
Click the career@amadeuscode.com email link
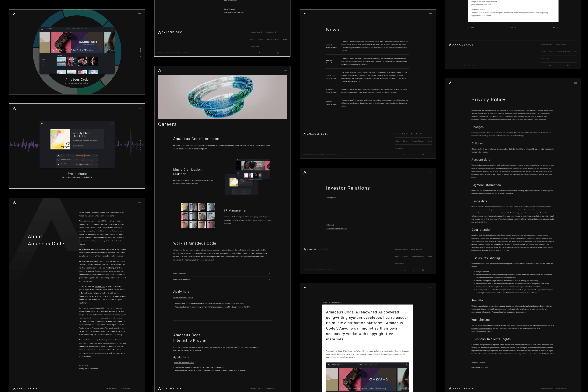[183, 297]
